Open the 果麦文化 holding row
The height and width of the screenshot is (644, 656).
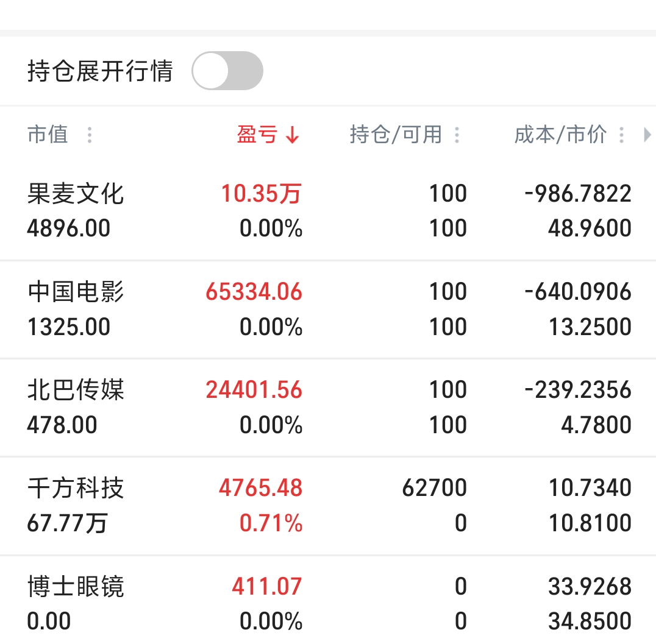(328, 211)
